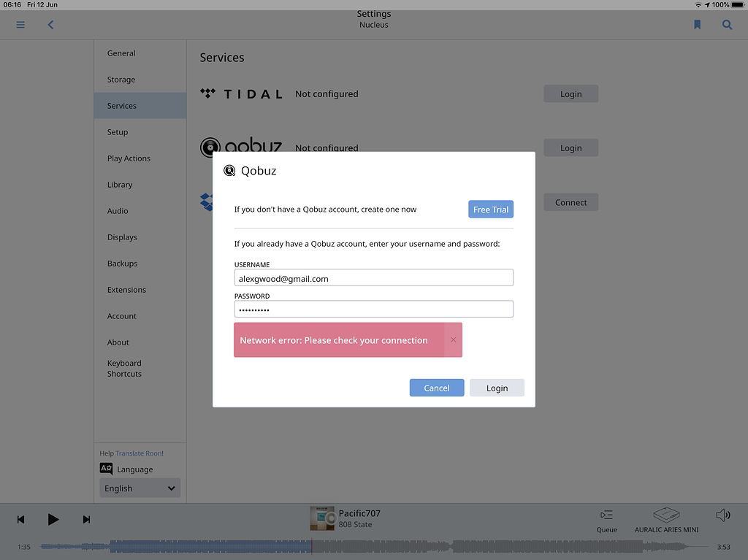The width and height of the screenshot is (748, 560).
Task: Adjust volume via the speaker icon
Action: coord(722,515)
